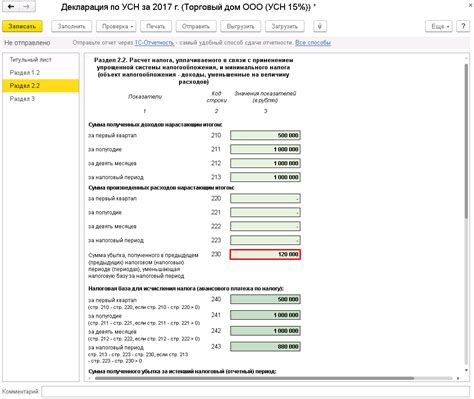The image size is (474, 399).
Task: Click the line 243 tax base field
Action: click(265, 347)
